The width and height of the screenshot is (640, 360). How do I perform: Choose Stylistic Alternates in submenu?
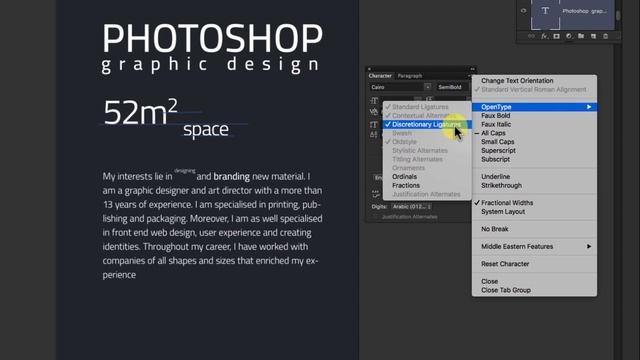(x=427, y=151)
